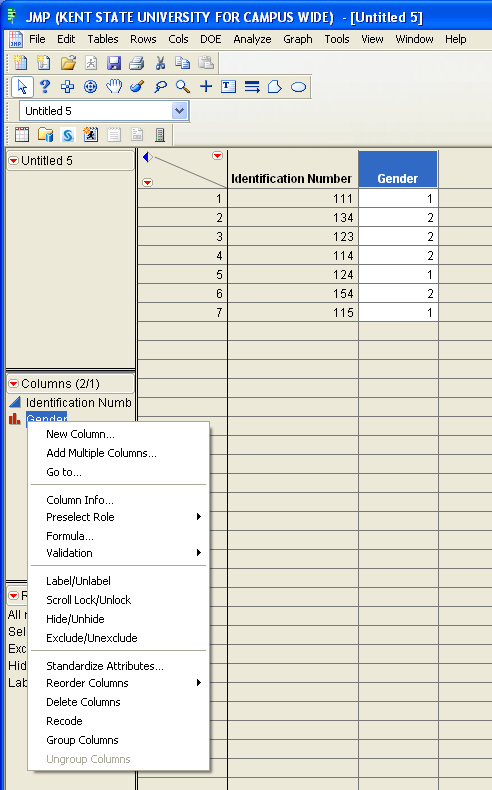
Task: Select Identification Numb in Columns panel
Action: (x=79, y=403)
